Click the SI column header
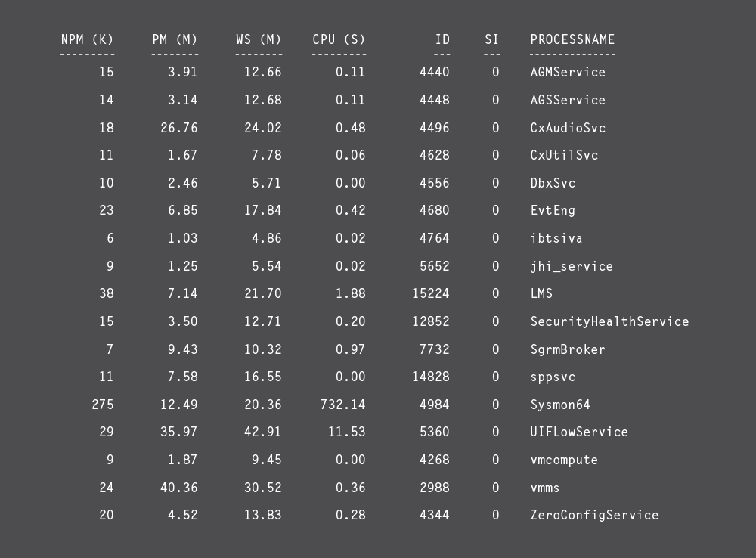The height and width of the screenshot is (558, 756). click(x=491, y=39)
